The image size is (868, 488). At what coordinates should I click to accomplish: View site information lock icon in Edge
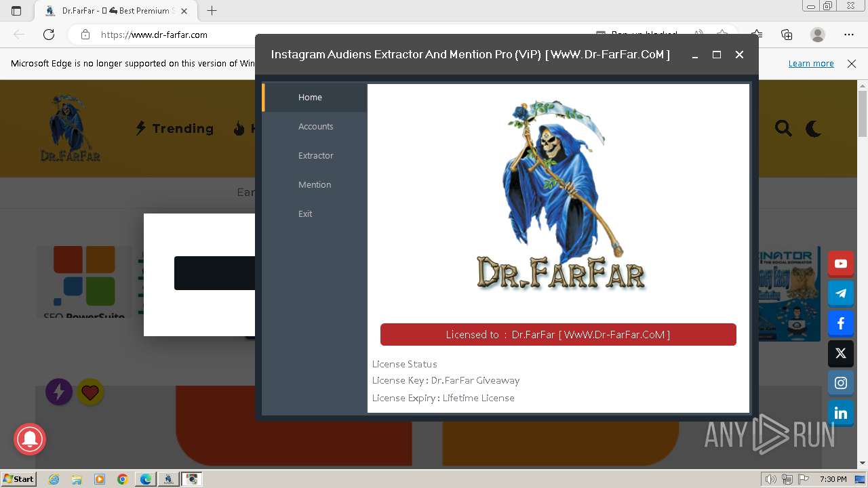click(85, 35)
